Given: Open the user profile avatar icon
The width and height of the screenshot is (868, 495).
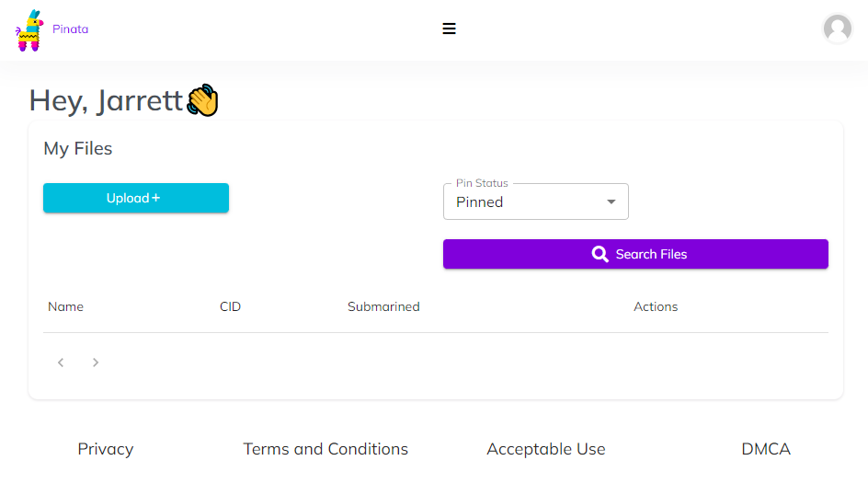Looking at the screenshot, I should (837, 29).
